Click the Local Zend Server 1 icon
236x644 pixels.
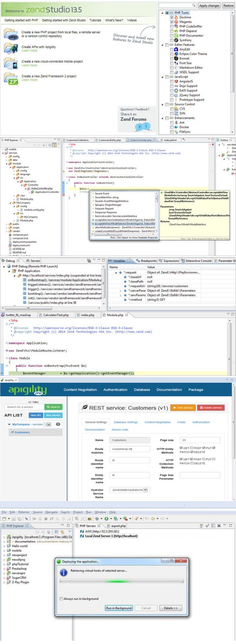coord(82,536)
